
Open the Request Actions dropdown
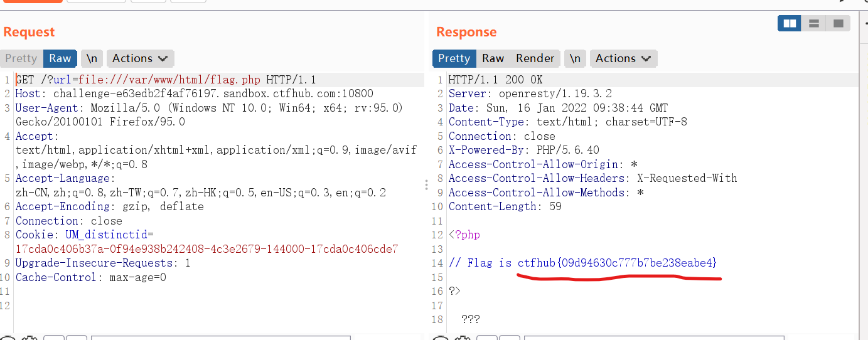141,58
